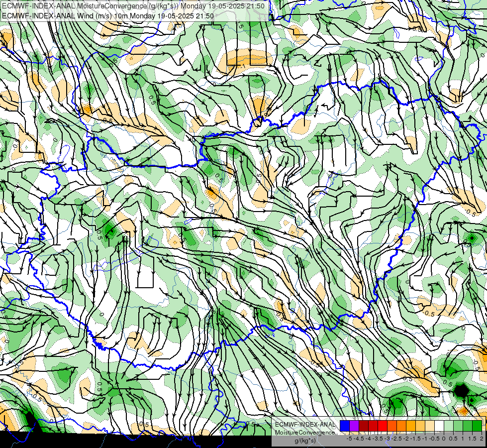This screenshot has height=448, width=487.
Task: Pick the legend swatch between 0.5 and 1
Action: 458,426
